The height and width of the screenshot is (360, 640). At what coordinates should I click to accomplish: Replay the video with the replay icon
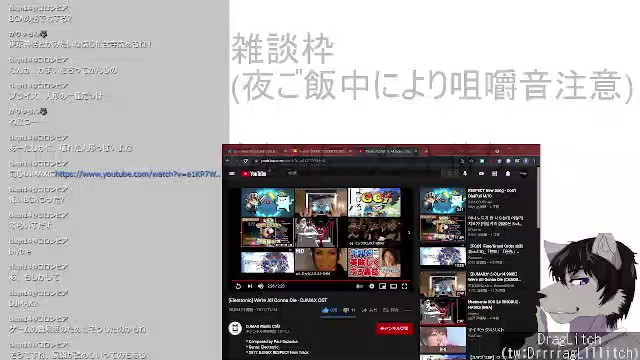click(238, 286)
